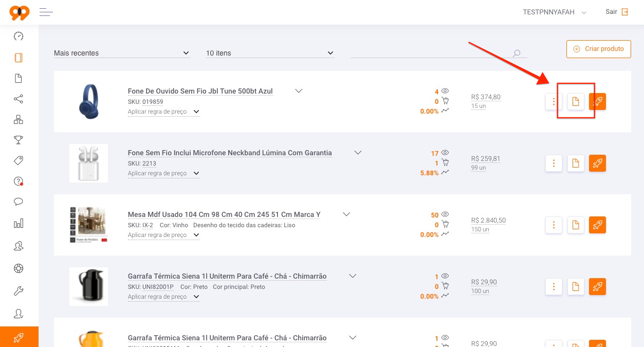The height and width of the screenshot is (347, 644).
Task: Open Aplicar regra de preço for Mesa Mdf
Action: [164, 235]
